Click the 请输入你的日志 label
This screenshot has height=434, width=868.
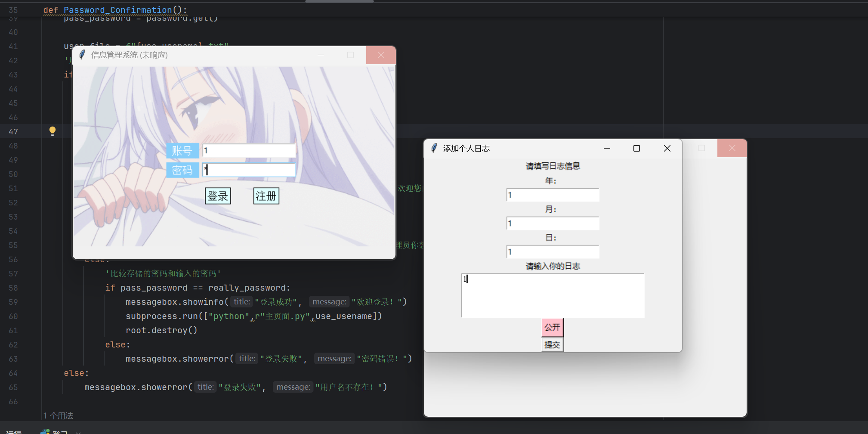pos(553,267)
